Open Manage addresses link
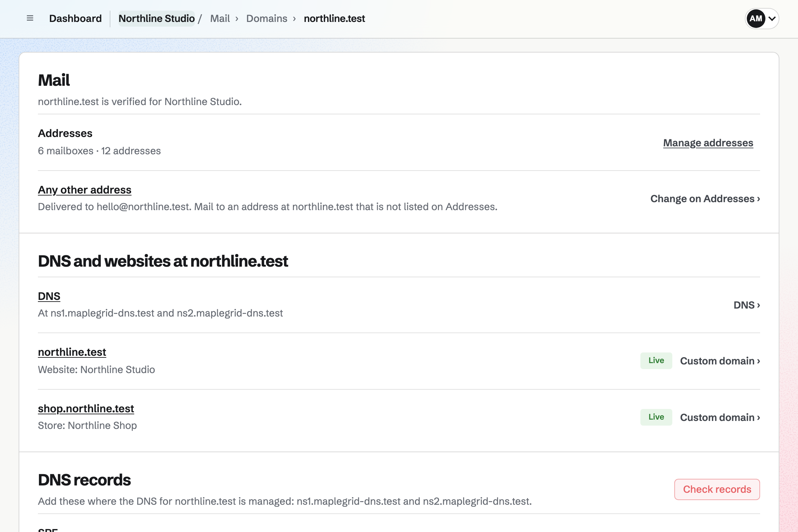798x532 pixels. click(708, 143)
